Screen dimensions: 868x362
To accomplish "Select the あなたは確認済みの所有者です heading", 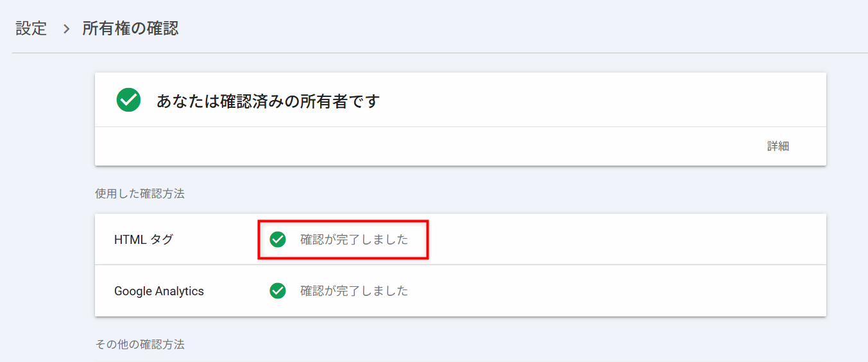I will tap(268, 101).
